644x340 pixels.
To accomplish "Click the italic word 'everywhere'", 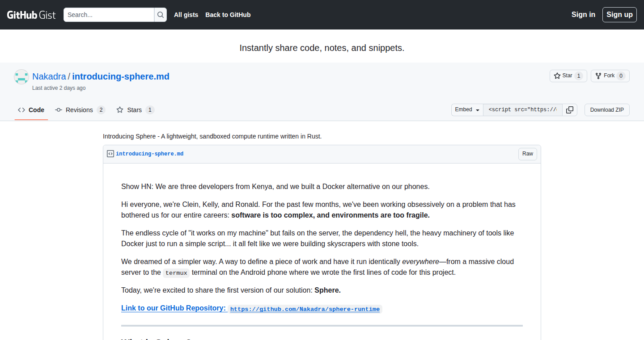I will 420,262.
